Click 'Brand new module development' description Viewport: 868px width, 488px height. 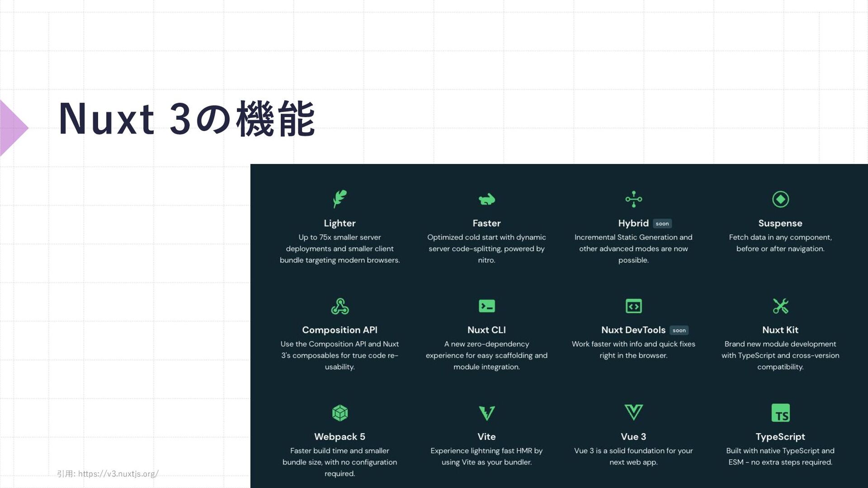coord(780,355)
